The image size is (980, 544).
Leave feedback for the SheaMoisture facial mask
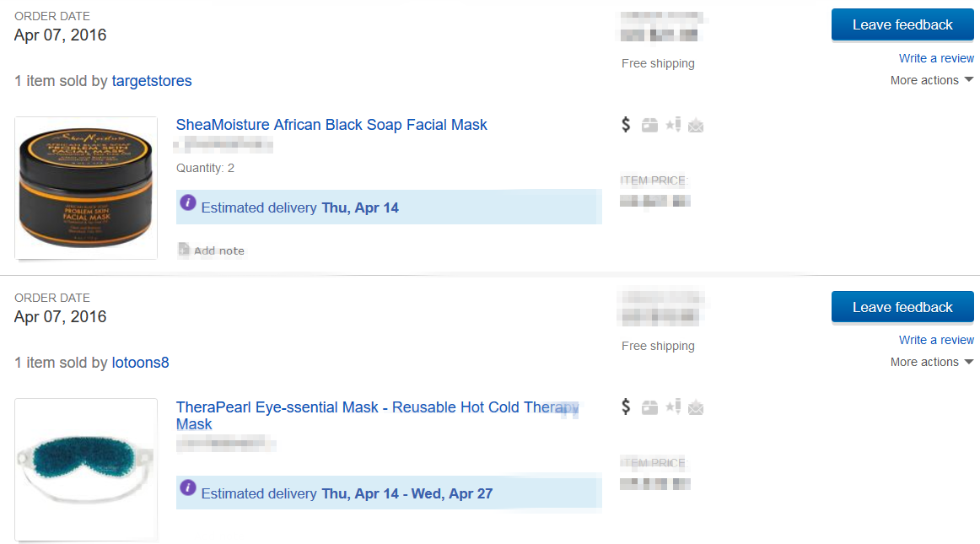pyautogui.click(x=902, y=25)
